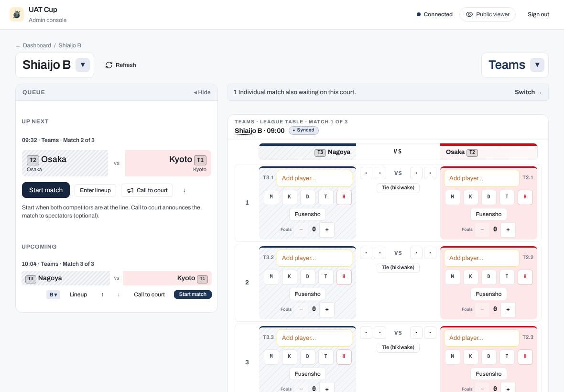Score Tsuki (T) for T3.1

pyautogui.click(x=326, y=197)
